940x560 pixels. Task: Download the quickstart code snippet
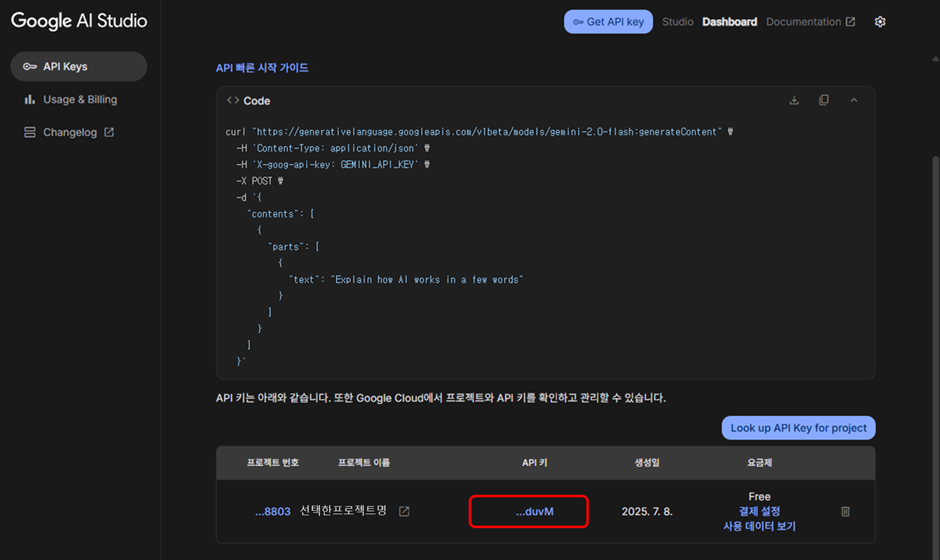point(794,100)
